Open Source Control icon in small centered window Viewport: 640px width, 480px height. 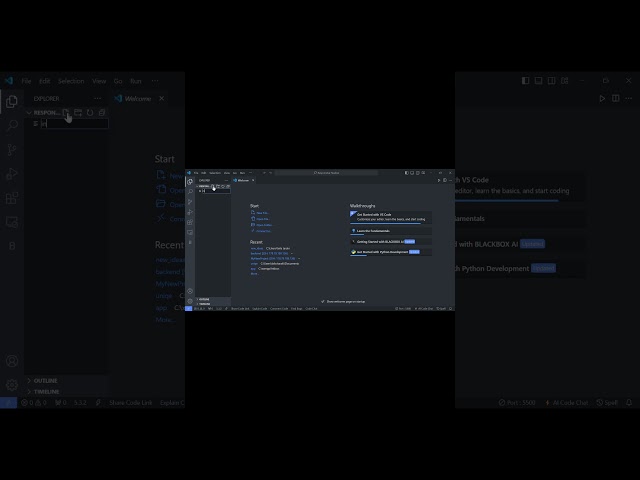tap(190, 202)
